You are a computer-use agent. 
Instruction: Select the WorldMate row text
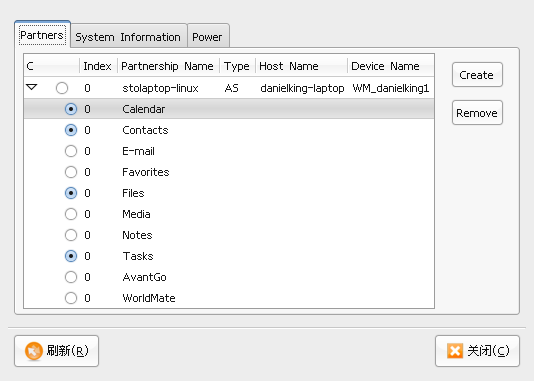[x=149, y=298]
